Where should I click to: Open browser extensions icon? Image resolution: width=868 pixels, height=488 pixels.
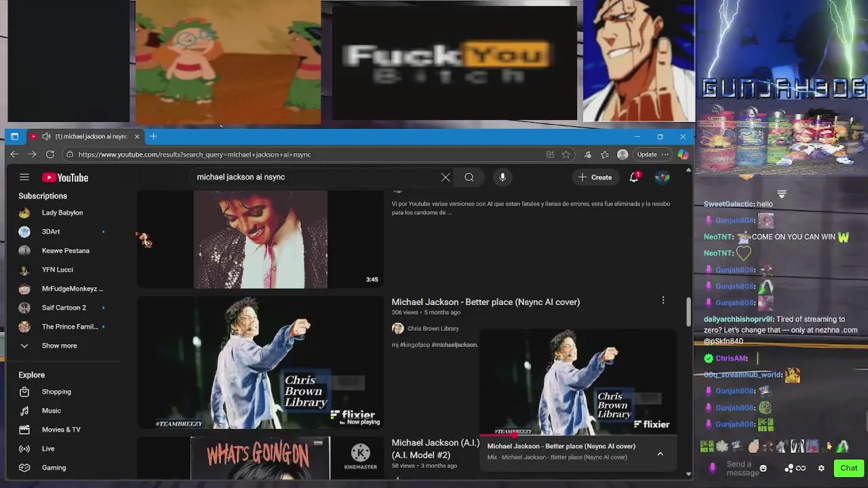588,155
